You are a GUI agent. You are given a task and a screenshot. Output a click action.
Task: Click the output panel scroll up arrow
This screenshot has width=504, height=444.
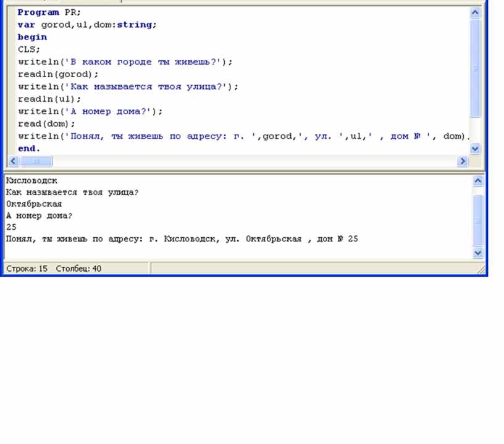478,181
